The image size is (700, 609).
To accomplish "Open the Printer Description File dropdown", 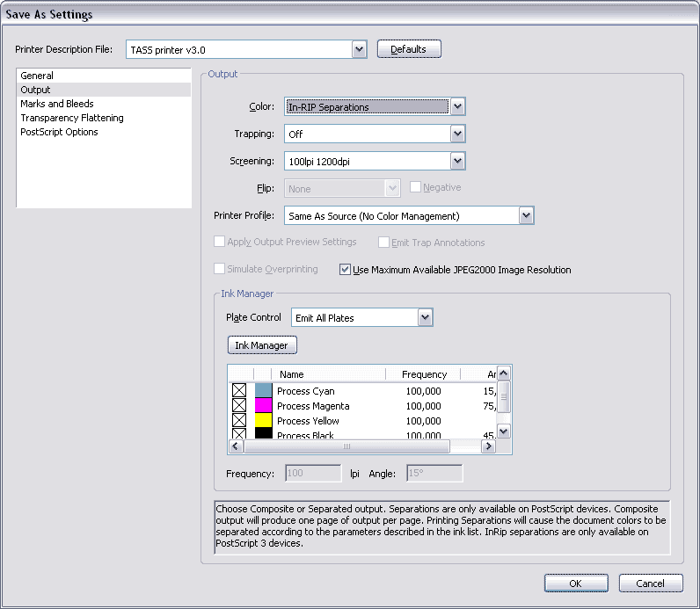I will 359,49.
